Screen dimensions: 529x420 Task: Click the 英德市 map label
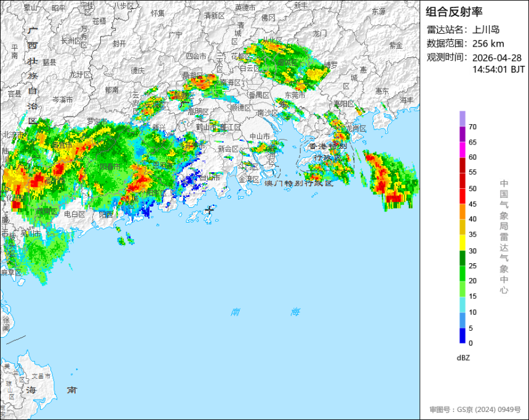coord(245,7)
